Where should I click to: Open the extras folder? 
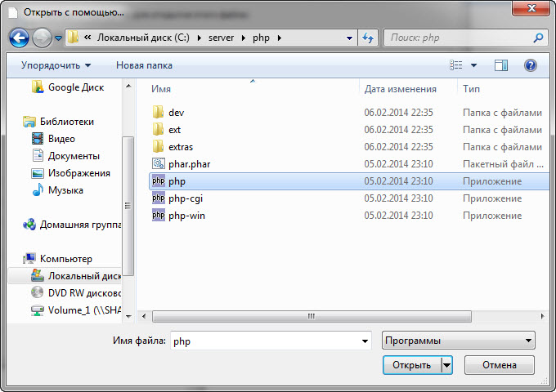[180, 147]
